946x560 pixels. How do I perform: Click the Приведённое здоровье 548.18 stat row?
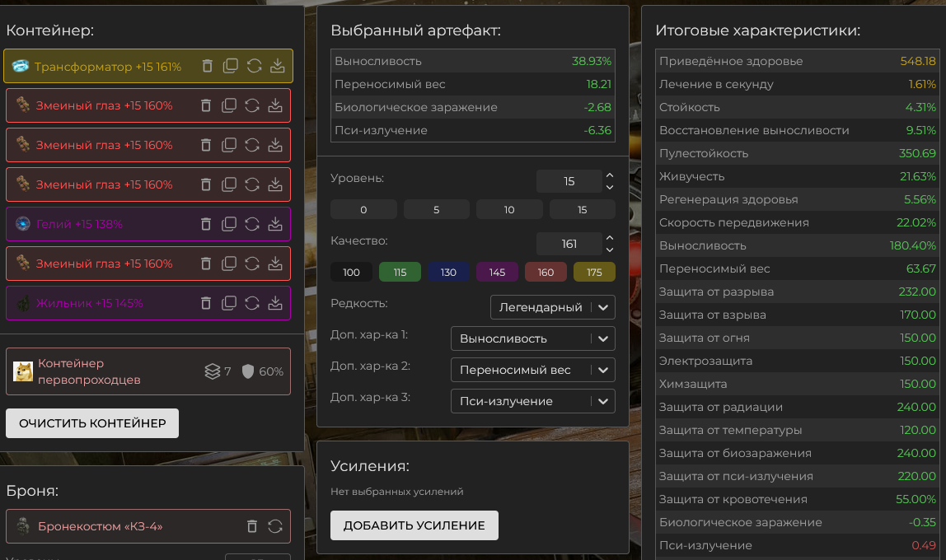(x=798, y=61)
